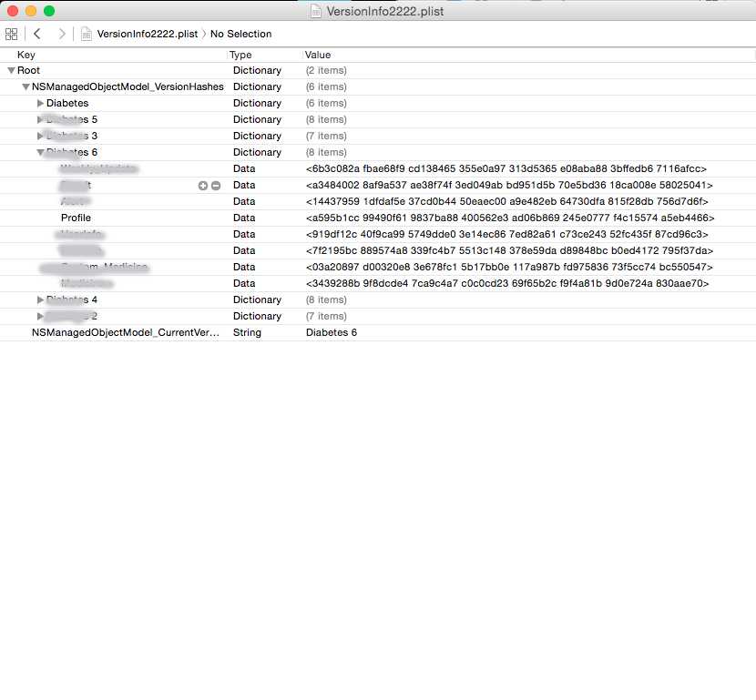Click the value starting with <7f2195bc
The width and height of the screenshot is (756, 700).
(x=509, y=250)
